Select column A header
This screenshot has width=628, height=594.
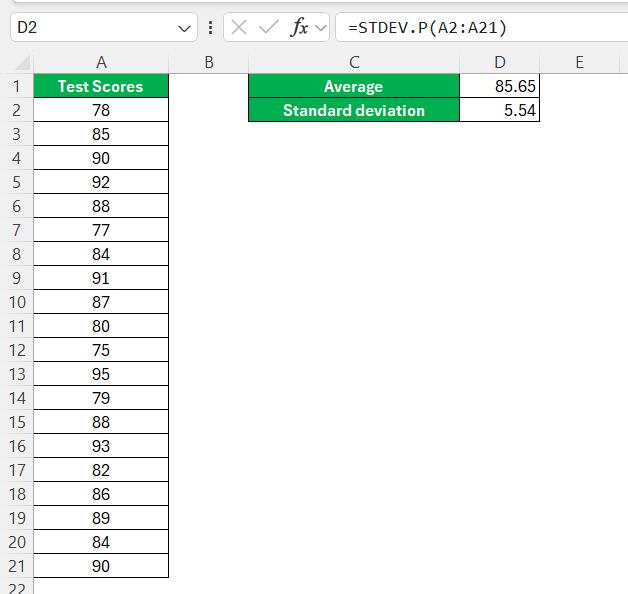[x=101, y=62]
